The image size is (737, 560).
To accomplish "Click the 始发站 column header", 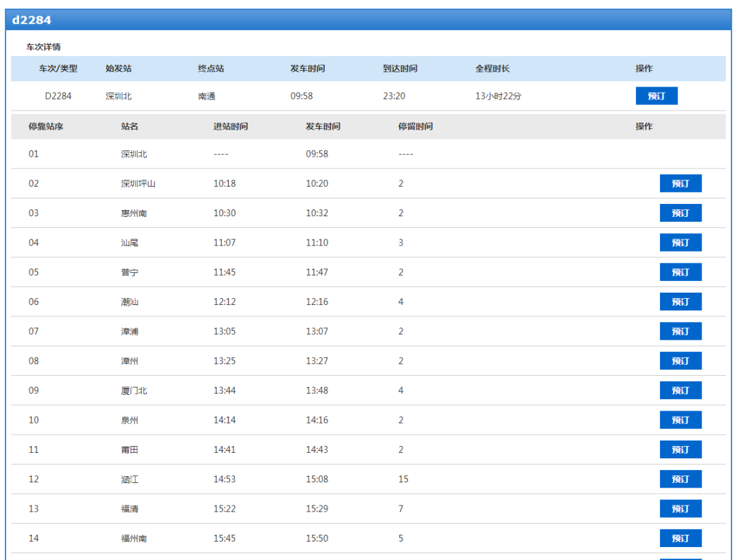I will pyautogui.click(x=119, y=69).
